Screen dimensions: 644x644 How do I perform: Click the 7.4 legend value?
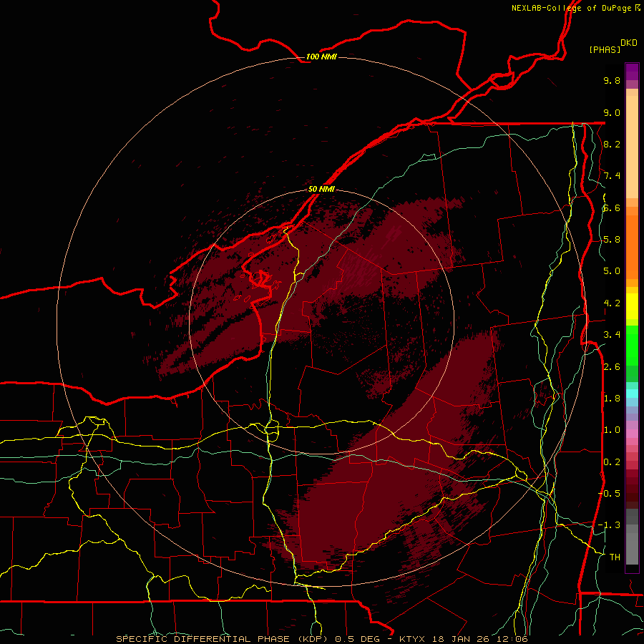click(x=612, y=176)
